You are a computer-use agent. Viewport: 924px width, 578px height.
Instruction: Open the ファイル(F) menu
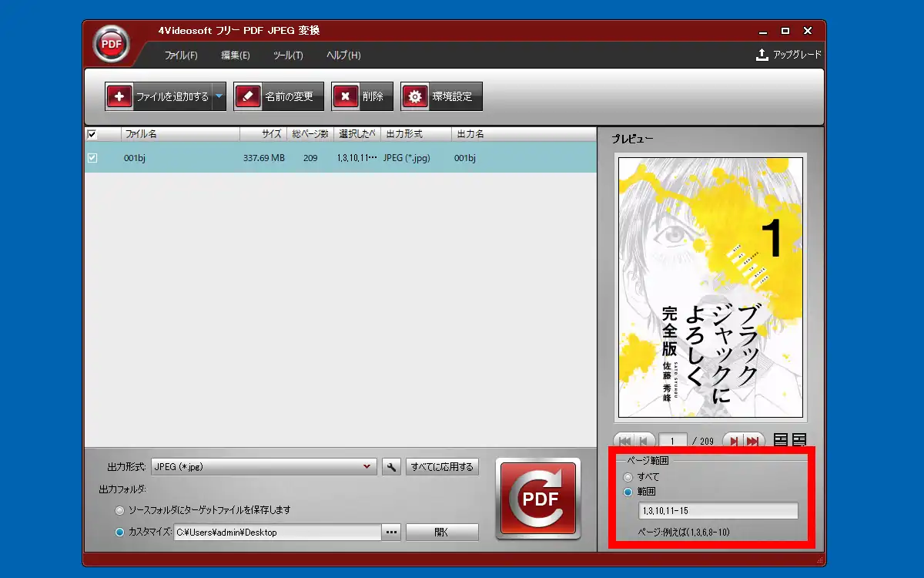[181, 55]
